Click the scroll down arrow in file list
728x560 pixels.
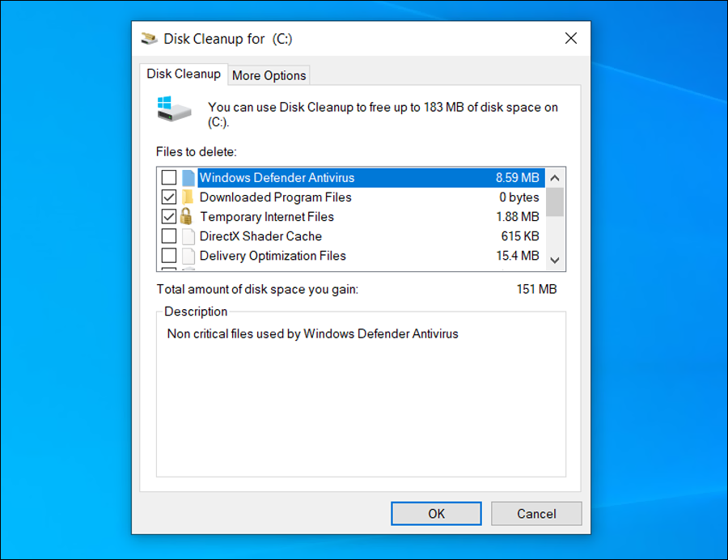(555, 260)
